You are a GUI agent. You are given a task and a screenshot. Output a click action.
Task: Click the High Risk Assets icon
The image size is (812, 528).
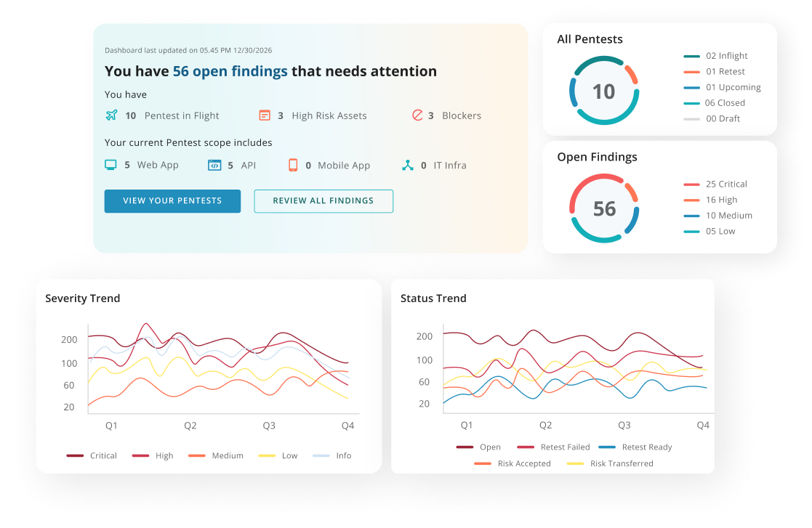265,115
